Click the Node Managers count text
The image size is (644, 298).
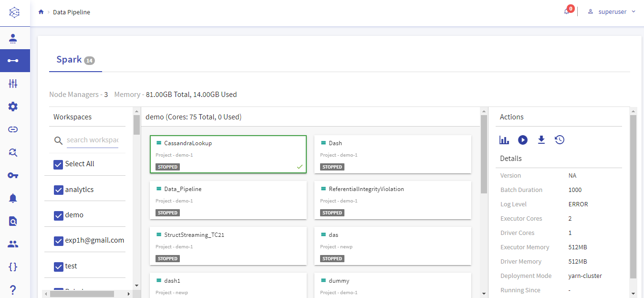[x=79, y=95]
